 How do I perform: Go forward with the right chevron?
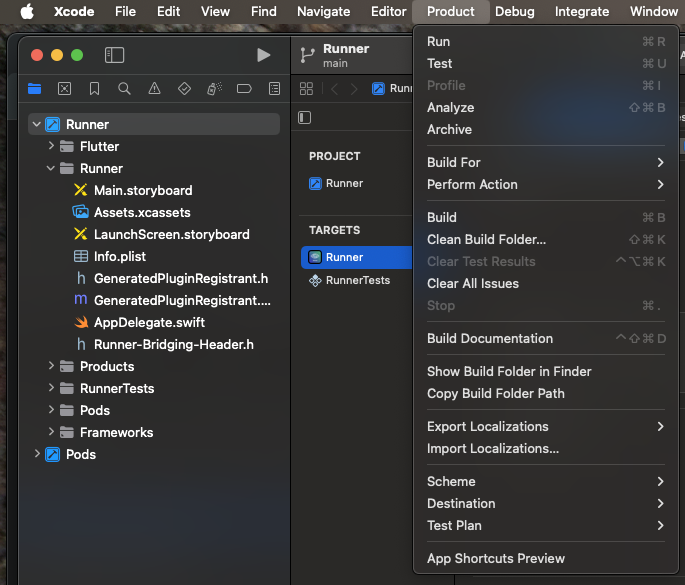click(x=354, y=89)
